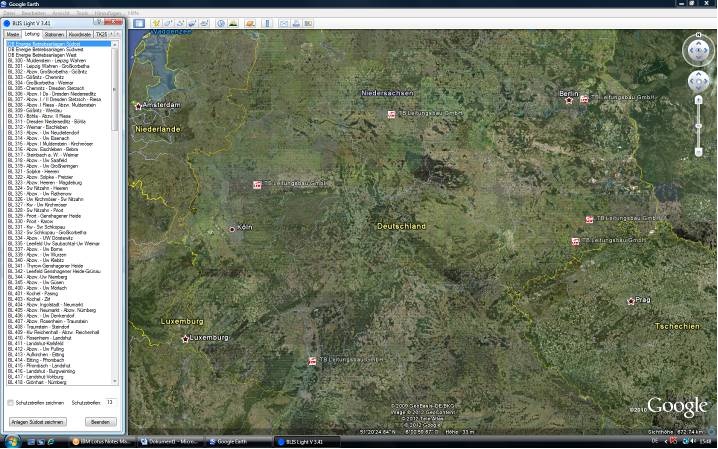Screen dimensions: 718x449
Task: Click the move joystick navigation control
Action: (x=698, y=81)
